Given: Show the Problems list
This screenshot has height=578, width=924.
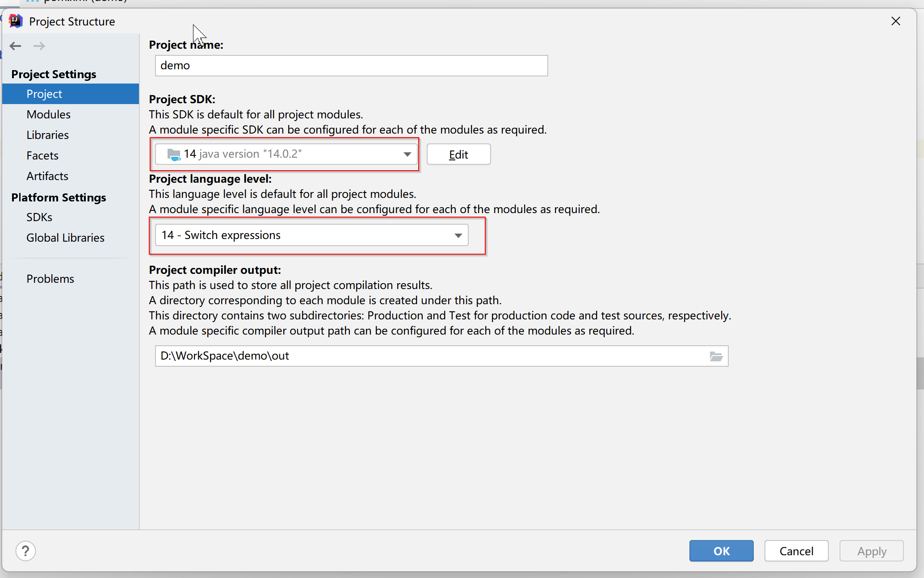Looking at the screenshot, I should [x=50, y=279].
